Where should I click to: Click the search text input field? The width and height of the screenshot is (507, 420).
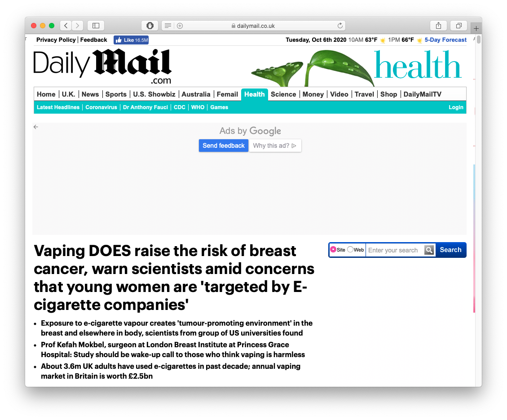coord(394,250)
